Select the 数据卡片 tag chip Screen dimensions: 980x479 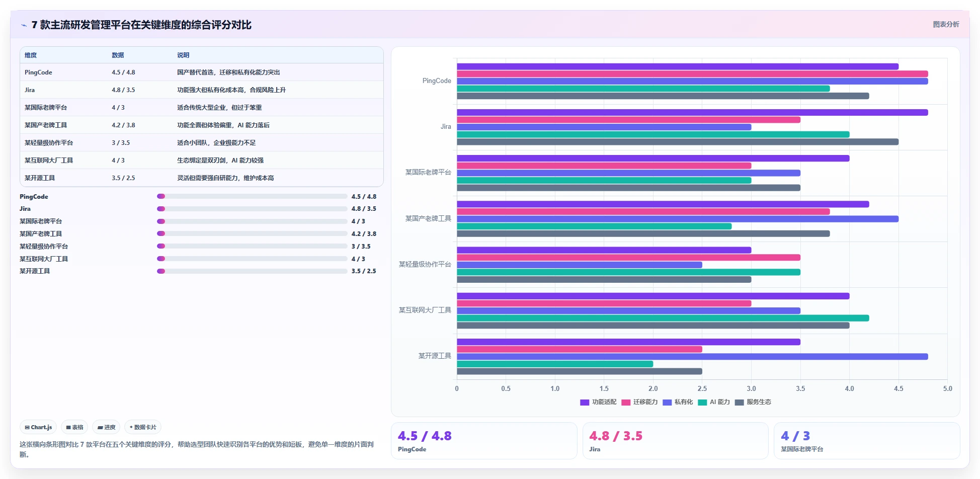tap(143, 427)
